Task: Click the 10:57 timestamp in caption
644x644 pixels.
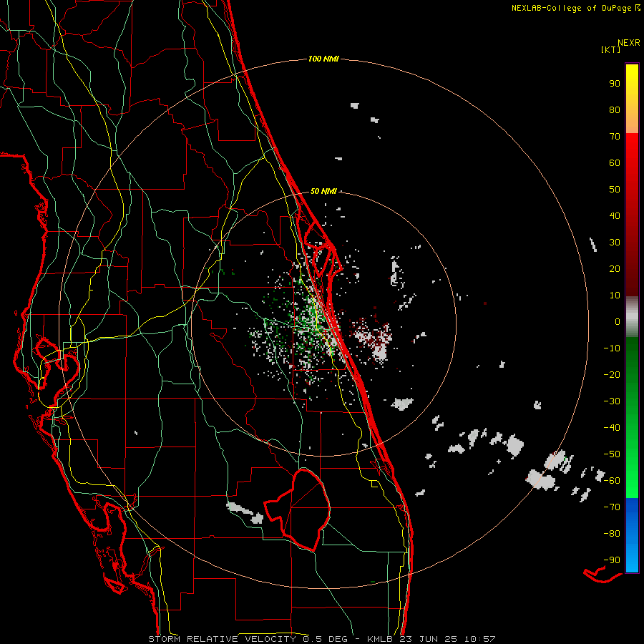Action: tap(480, 639)
